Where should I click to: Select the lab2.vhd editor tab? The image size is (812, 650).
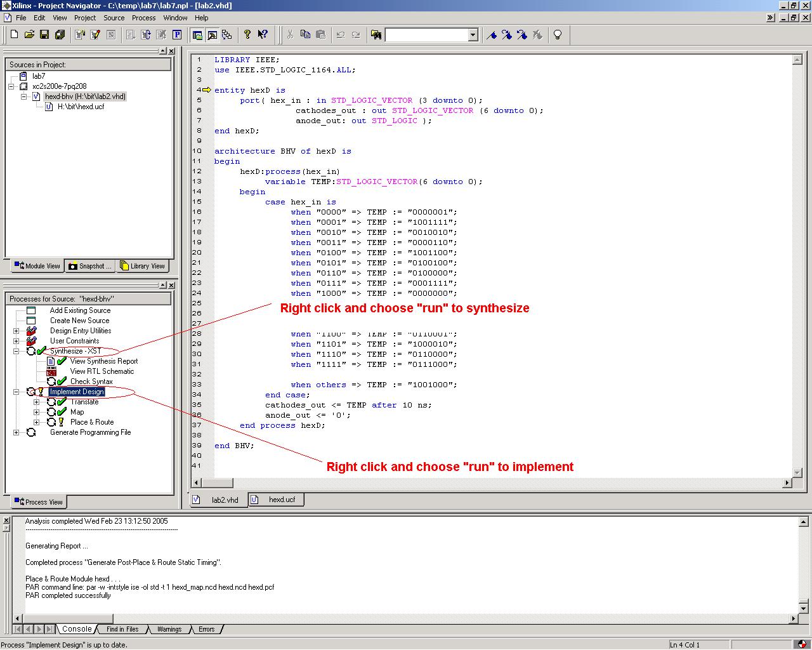pos(218,500)
